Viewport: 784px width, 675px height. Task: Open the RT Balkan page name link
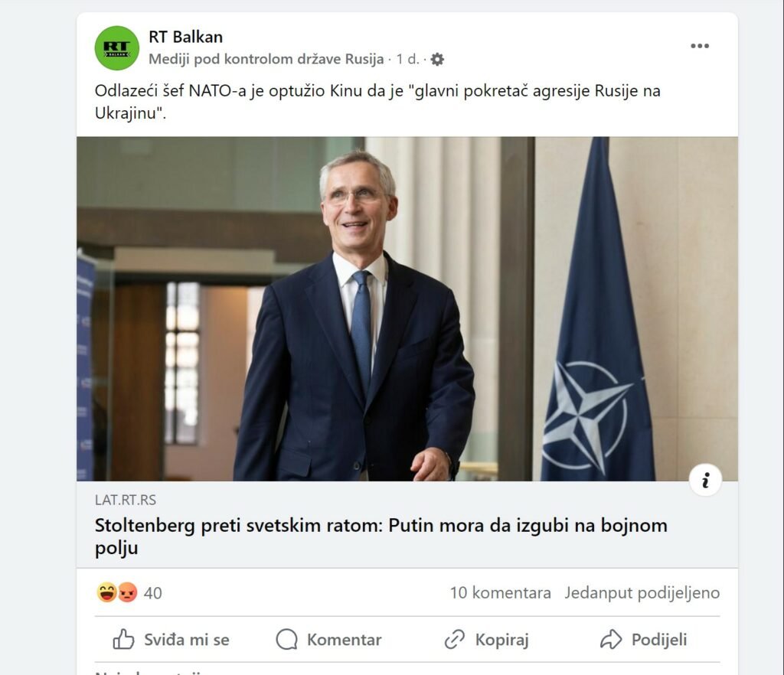(185, 37)
